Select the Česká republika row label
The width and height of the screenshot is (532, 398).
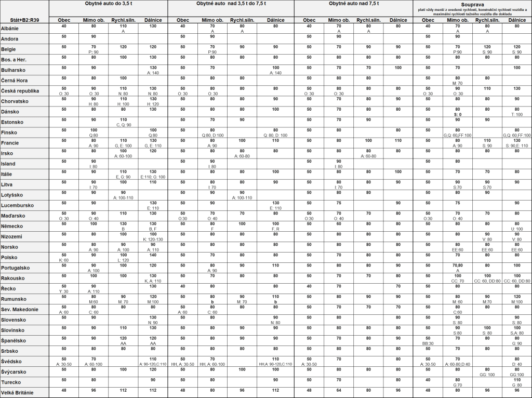[x=24, y=91]
